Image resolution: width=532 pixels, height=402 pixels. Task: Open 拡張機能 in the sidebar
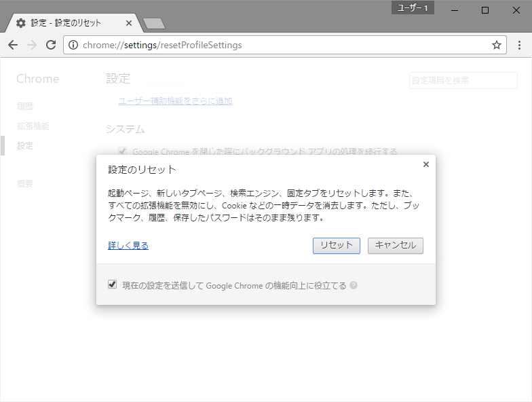(33, 126)
